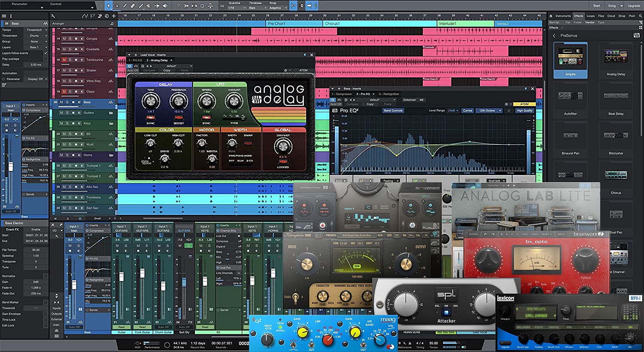The image size is (644, 352).
Task: Select the Eraser tool in the toolbar
Action: 133,6
